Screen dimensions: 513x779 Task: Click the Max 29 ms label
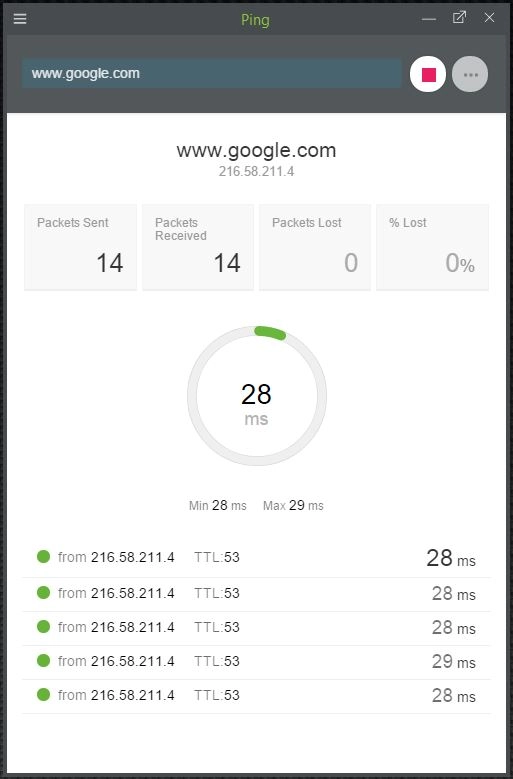pos(293,506)
